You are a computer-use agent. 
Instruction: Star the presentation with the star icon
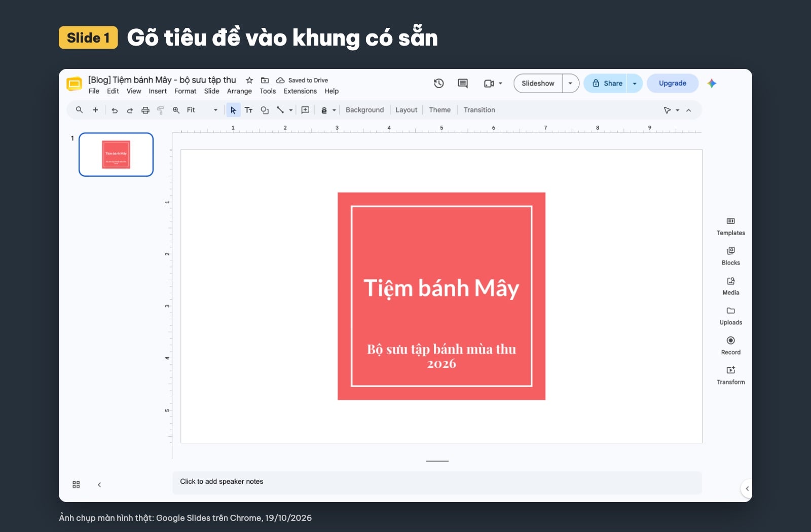click(249, 80)
